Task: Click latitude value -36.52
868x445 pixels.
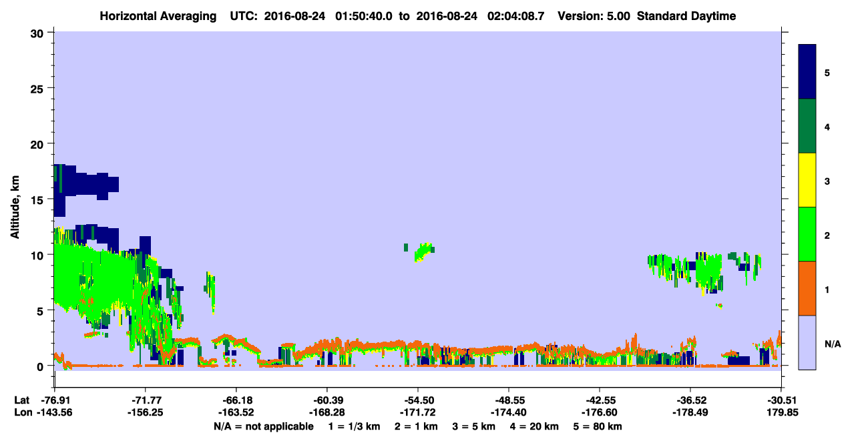Action: pos(690,400)
